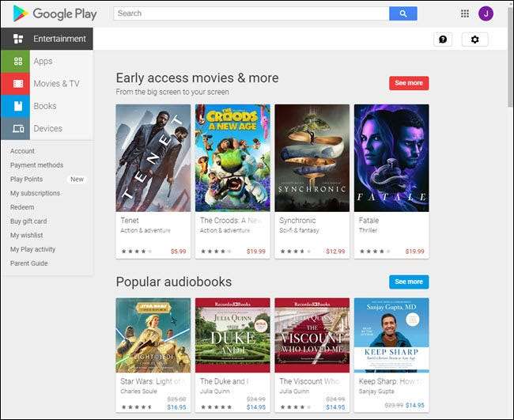Open Play Points link
This screenshot has height=420, width=514.
(27, 180)
